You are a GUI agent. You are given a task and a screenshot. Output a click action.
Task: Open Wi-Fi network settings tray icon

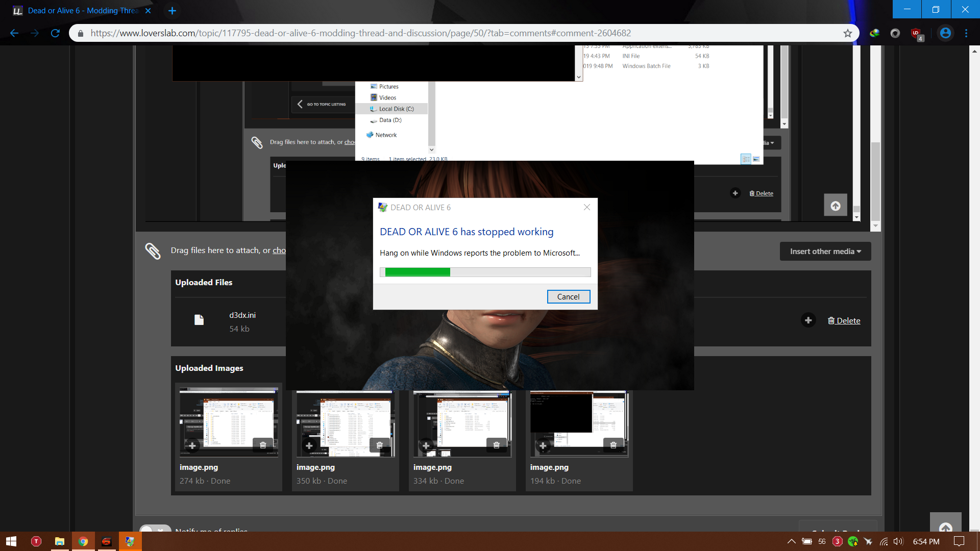(x=884, y=541)
